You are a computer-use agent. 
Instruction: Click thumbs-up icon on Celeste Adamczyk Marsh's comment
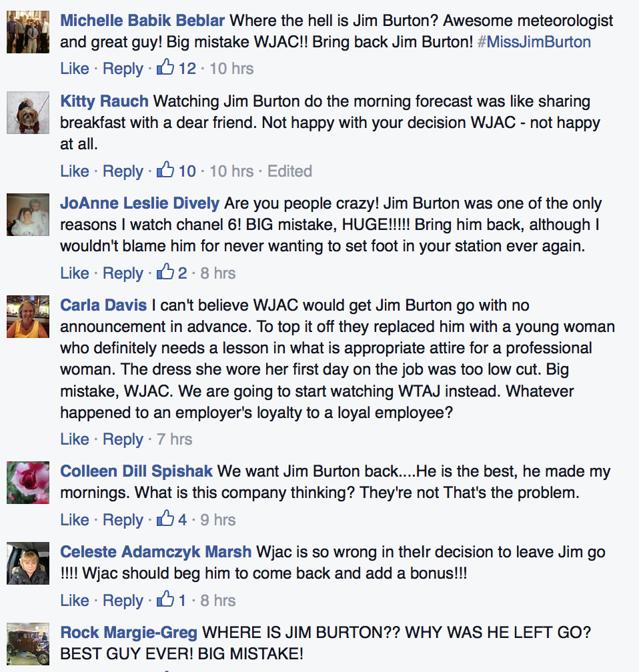coord(165,599)
